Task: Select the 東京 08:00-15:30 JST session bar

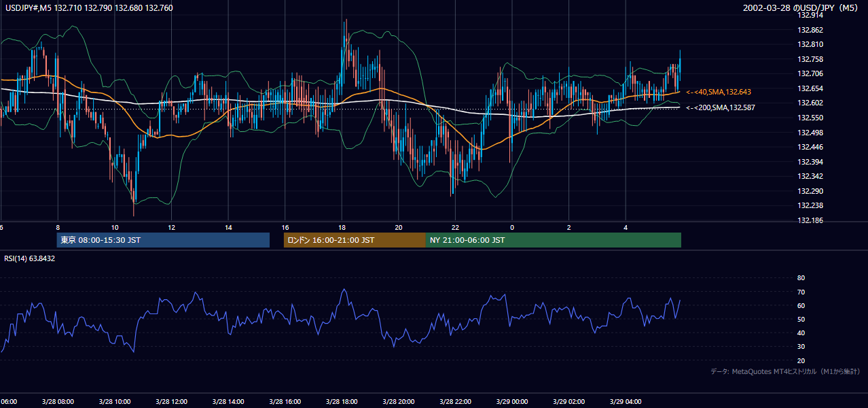Action: (163, 240)
